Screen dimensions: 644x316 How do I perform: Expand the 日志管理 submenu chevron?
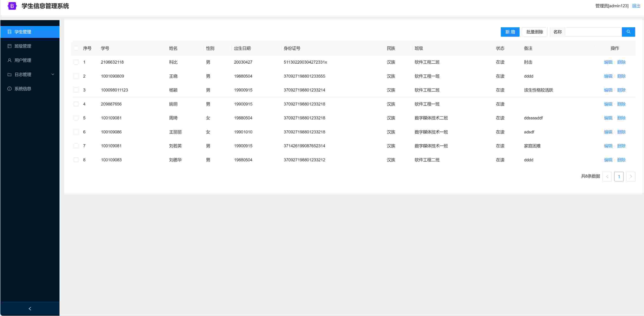[53, 74]
